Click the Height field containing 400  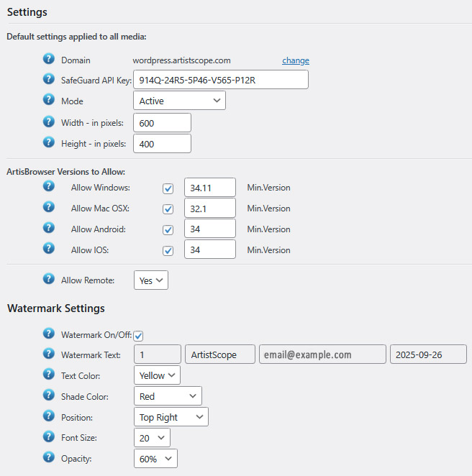pos(162,144)
